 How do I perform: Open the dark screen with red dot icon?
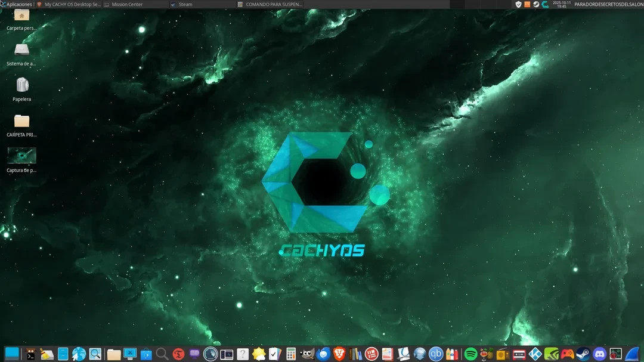coord(615,354)
